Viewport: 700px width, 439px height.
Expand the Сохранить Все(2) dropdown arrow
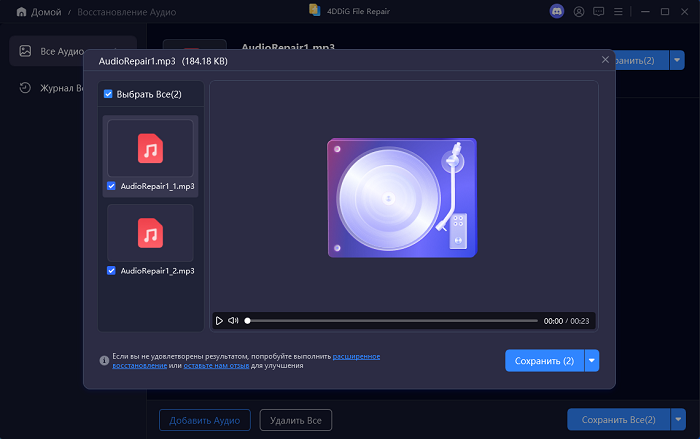(678, 419)
